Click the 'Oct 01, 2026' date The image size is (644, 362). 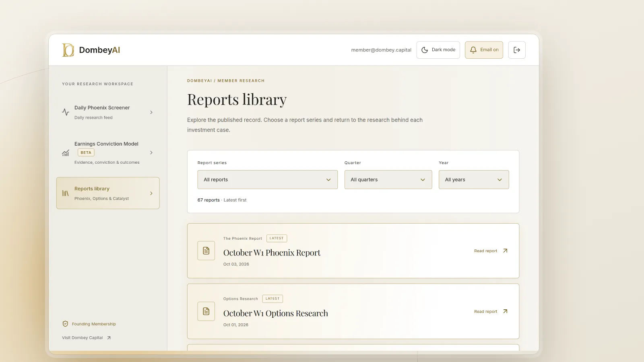(236, 325)
